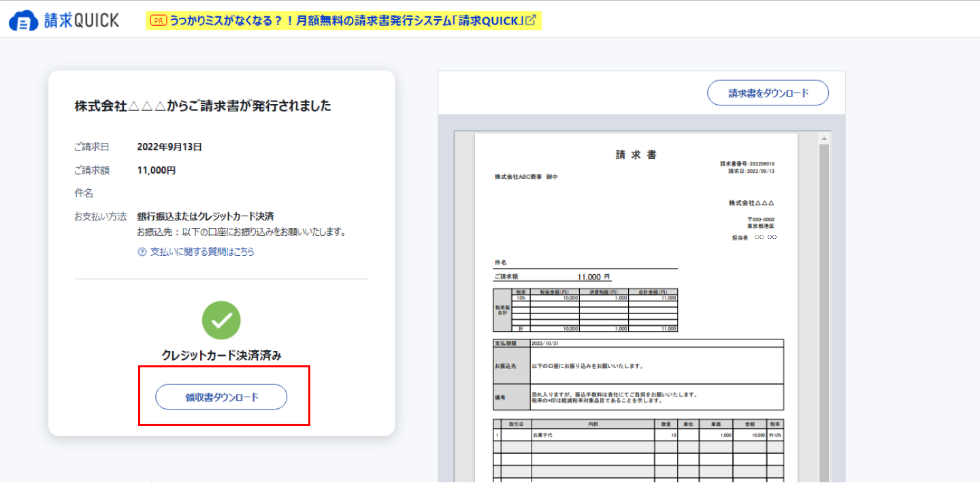Select the invoice number 202209010 line

click(747, 164)
